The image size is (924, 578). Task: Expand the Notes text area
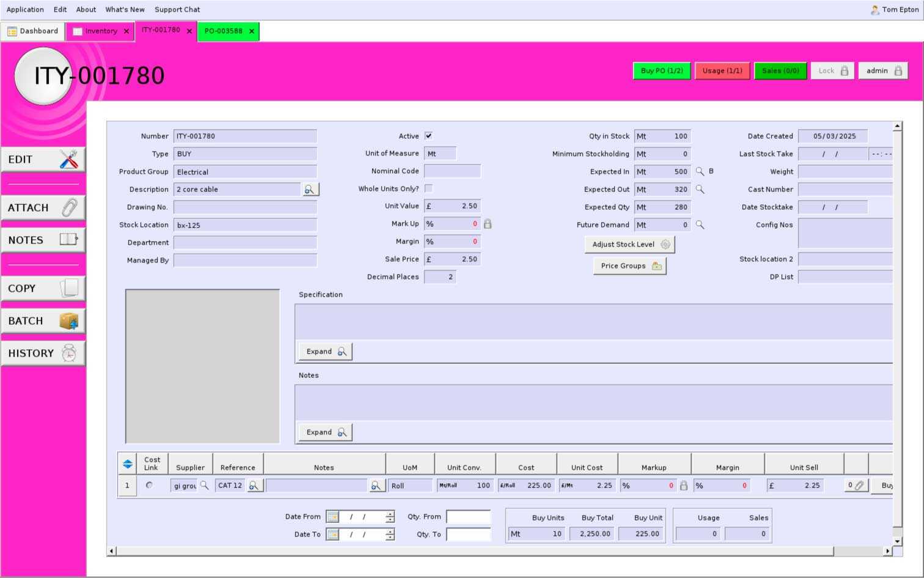pyautogui.click(x=326, y=432)
